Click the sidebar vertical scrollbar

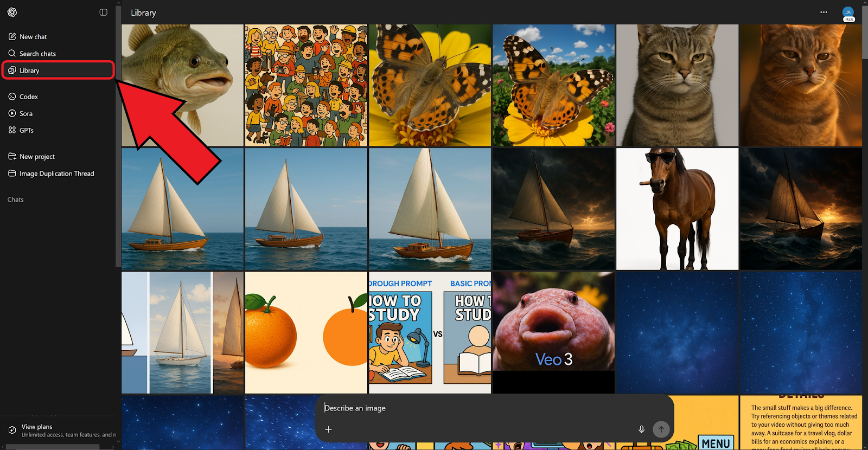118,136
